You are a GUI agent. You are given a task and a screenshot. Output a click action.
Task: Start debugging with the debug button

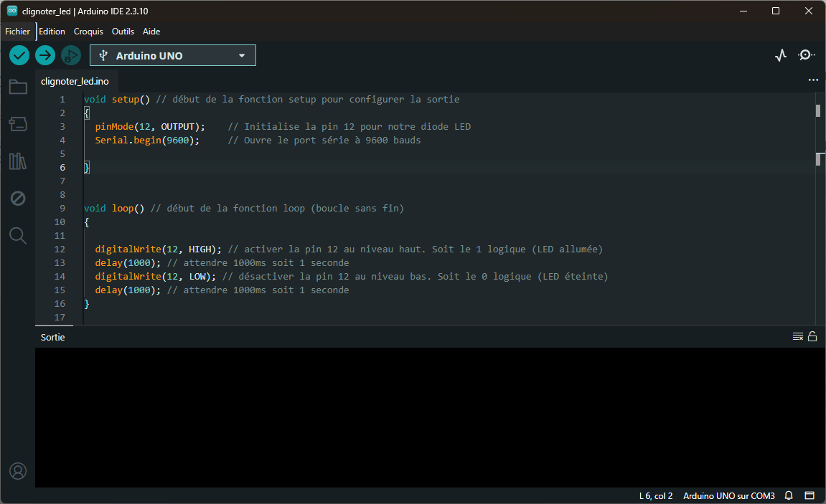70,55
